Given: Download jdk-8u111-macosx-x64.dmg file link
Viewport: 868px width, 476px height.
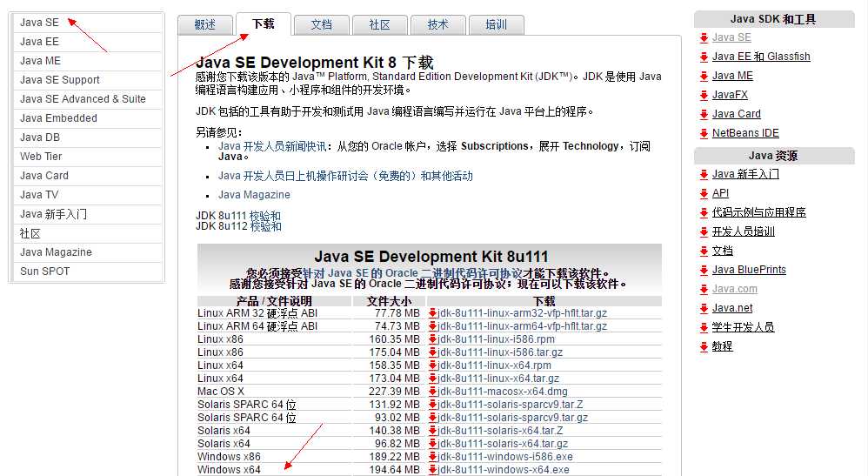Looking at the screenshot, I should pyautogui.click(x=502, y=392).
